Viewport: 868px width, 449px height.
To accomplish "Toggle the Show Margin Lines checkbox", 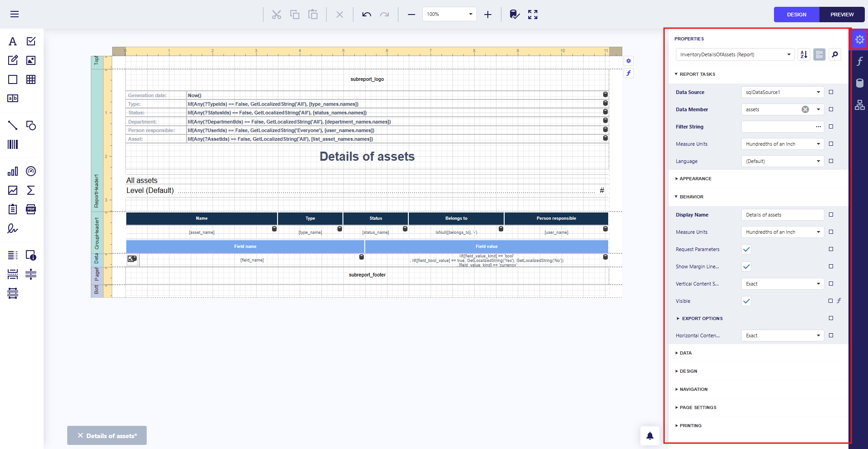I will pyautogui.click(x=746, y=266).
